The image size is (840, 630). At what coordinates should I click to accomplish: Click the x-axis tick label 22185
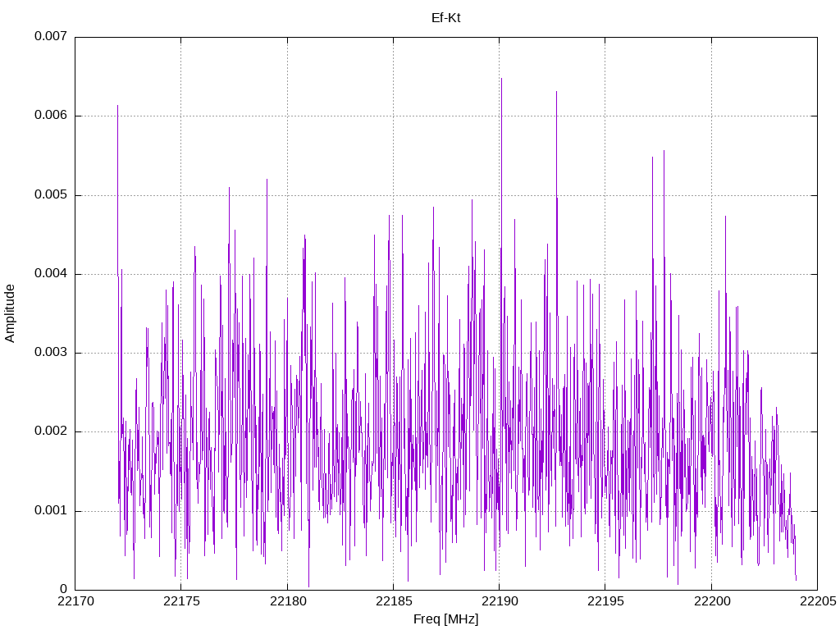[x=394, y=601]
